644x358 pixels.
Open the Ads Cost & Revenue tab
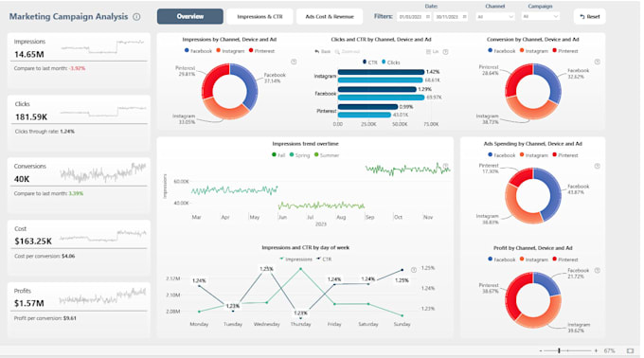(330, 16)
